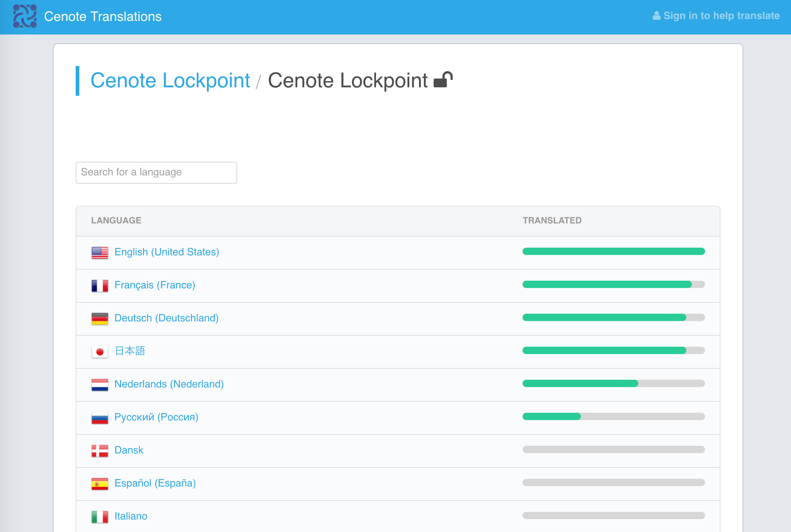
Task: Click the Japan flag icon
Action: tap(100, 351)
